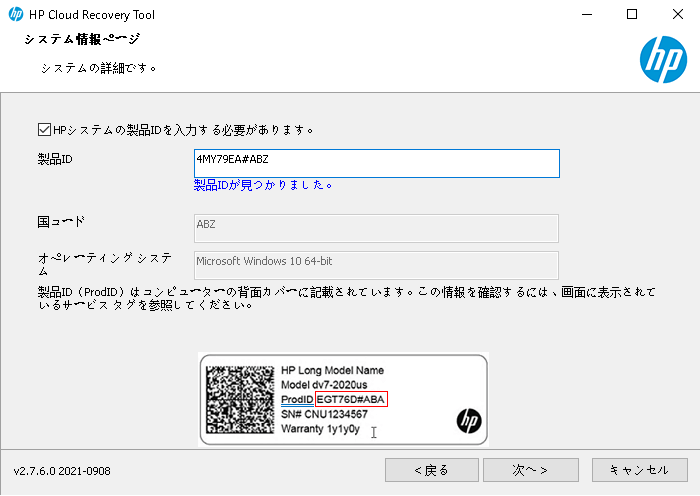Viewport: 700px width, 496px height.
Task: Minimize the HP Cloud Recovery Tool window
Action: (x=587, y=14)
